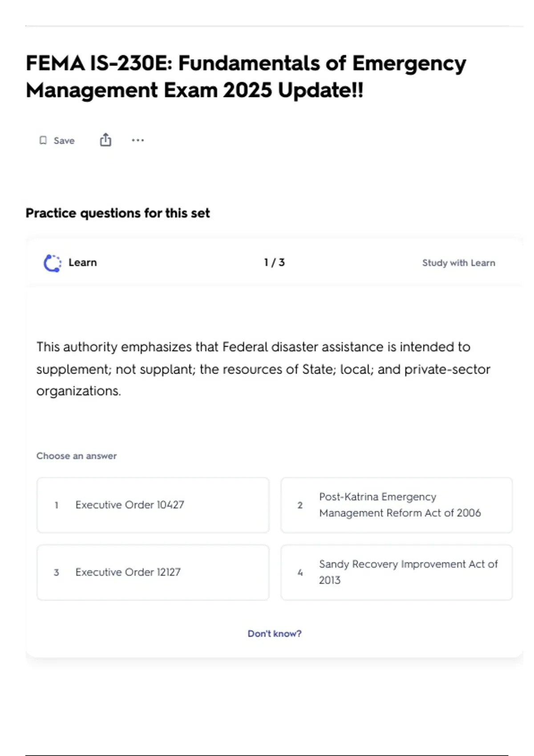Click the number 4 answer badge

(300, 572)
